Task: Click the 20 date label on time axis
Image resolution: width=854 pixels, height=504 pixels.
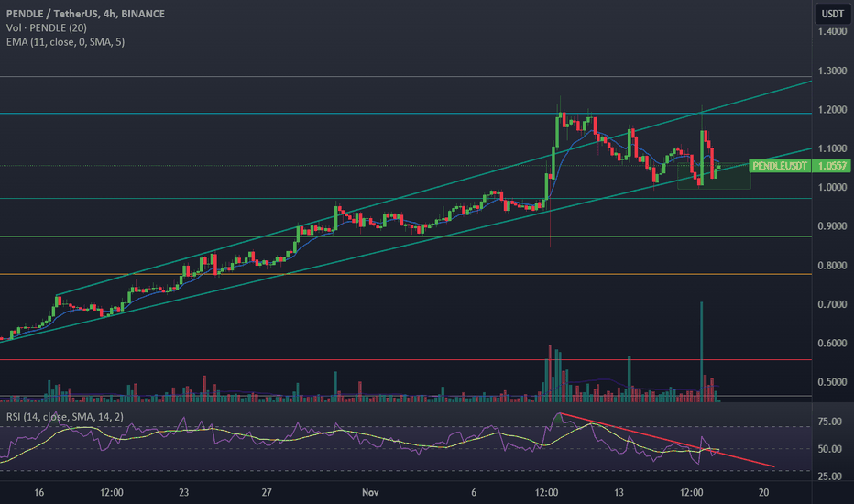Action: pyautogui.click(x=763, y=493)
